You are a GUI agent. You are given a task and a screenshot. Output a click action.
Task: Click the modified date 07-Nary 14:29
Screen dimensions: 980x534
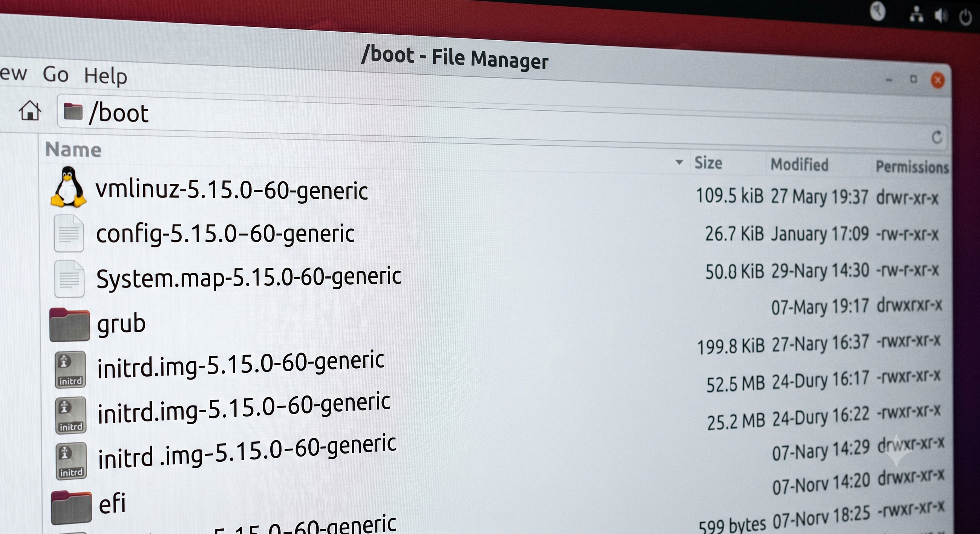(x=821, y=451)
